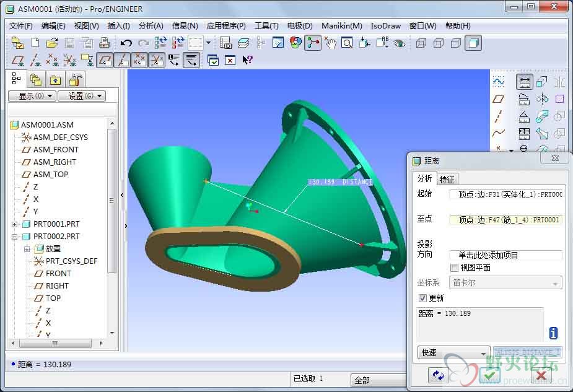The image size is (573, 392).
Task: Click the 单击此处添加项目 direction field
Action: (505, 255)
